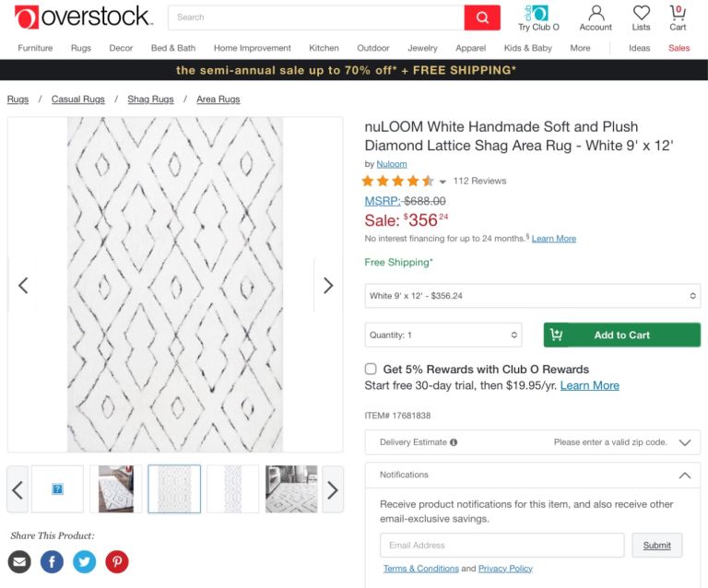The width and height of the screenshot is (708, 588).
Task: Open the rug size dropdown
Action: [532, 296]
